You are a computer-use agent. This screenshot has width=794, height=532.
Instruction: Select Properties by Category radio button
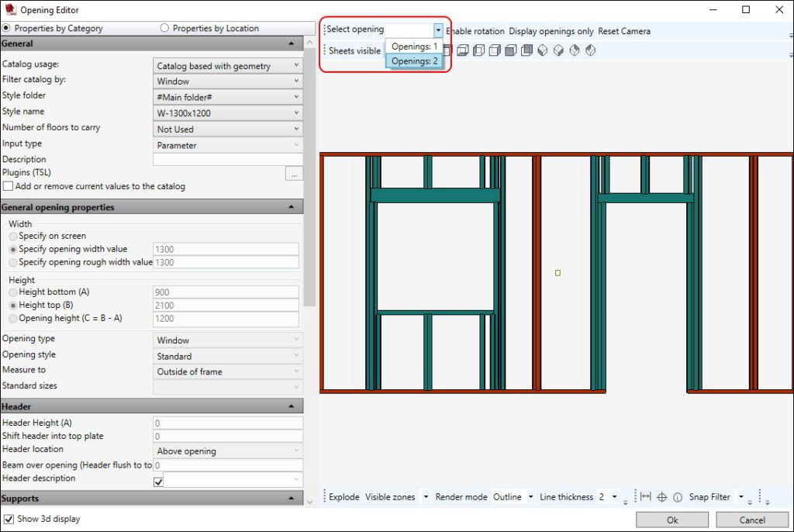tap(6, 28)
